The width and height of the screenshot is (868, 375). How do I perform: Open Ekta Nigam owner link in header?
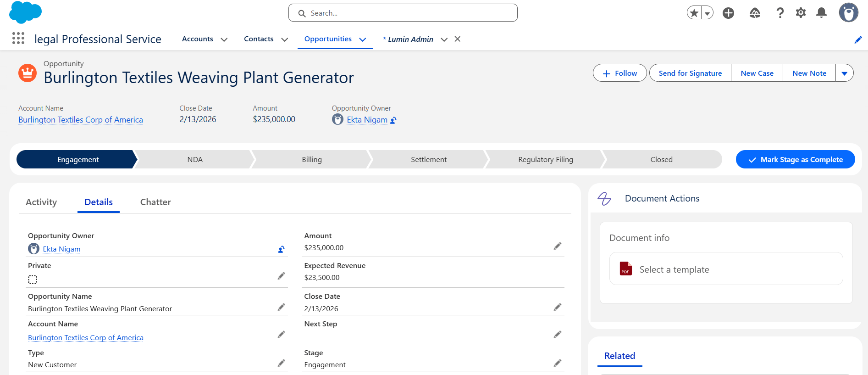[x=367, y=120]
